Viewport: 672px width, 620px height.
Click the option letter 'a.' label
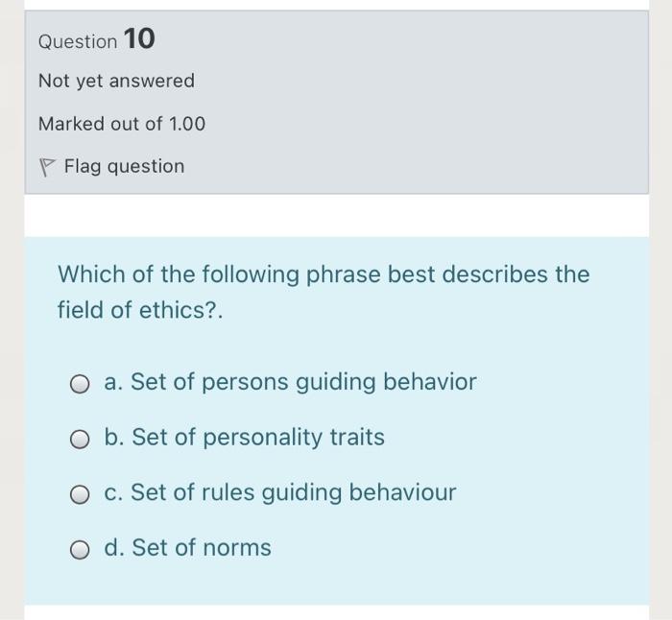click(113, 382)
